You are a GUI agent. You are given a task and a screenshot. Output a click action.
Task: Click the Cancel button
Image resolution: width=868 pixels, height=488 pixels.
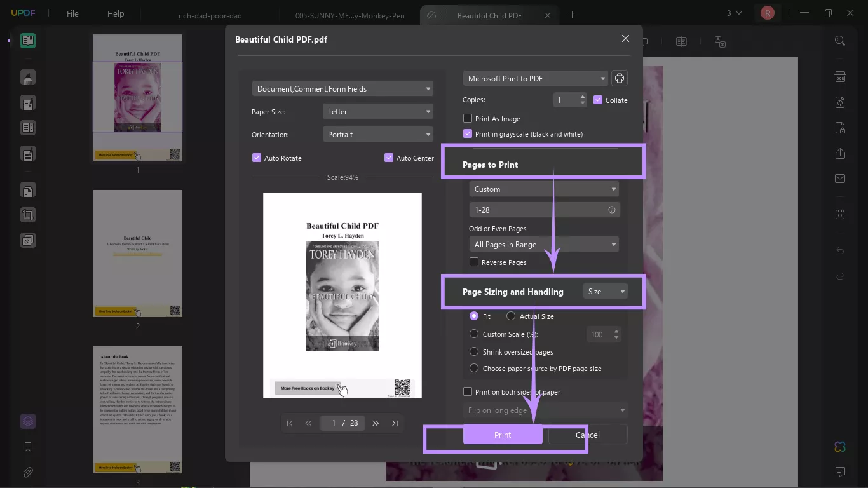588,435
